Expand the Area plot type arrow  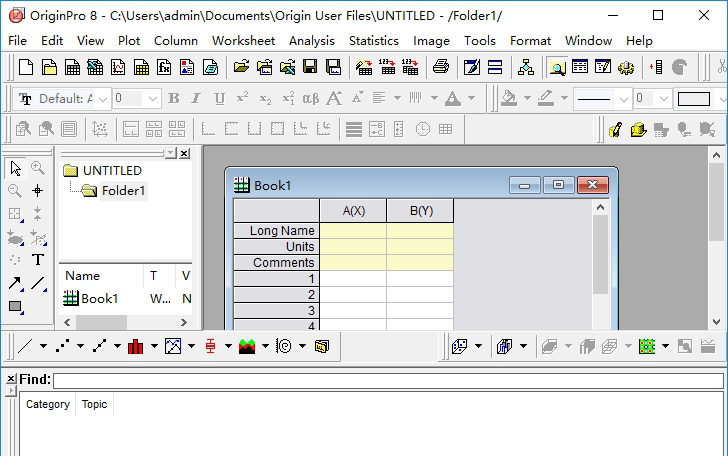pos(265,346)
